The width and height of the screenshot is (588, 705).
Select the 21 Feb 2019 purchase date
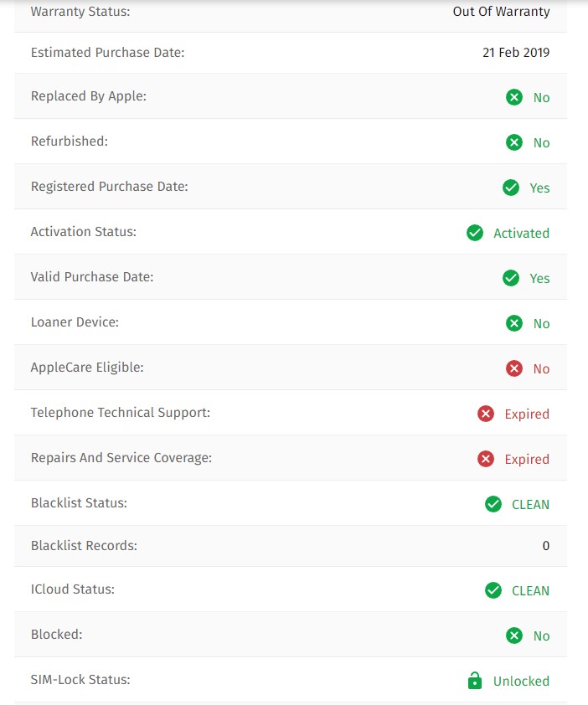[x=516, y=53]
